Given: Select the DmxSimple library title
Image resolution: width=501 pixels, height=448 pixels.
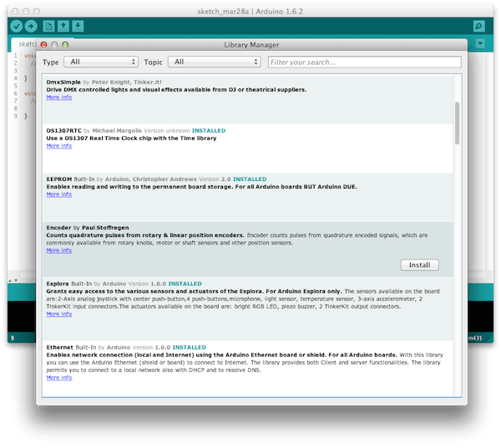Looking at the screenshot, I should pos(63,83).
